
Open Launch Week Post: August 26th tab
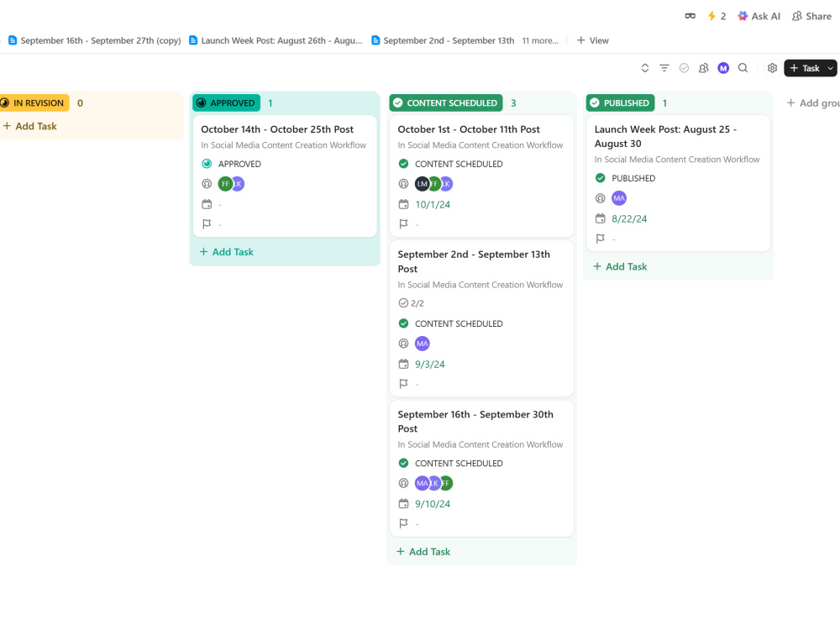(x=276, y=40)
